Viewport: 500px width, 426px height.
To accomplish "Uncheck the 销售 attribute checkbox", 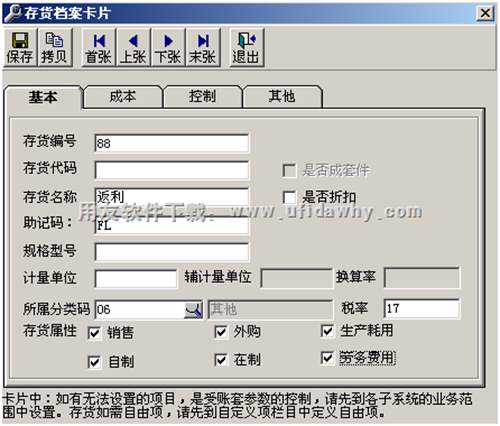I will (94, 333).
